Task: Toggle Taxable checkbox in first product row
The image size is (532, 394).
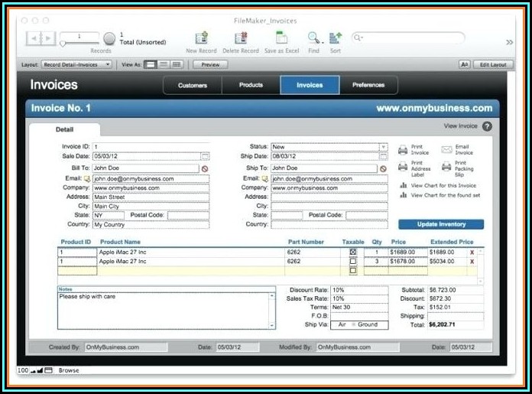Action: (x=352, y=252)
